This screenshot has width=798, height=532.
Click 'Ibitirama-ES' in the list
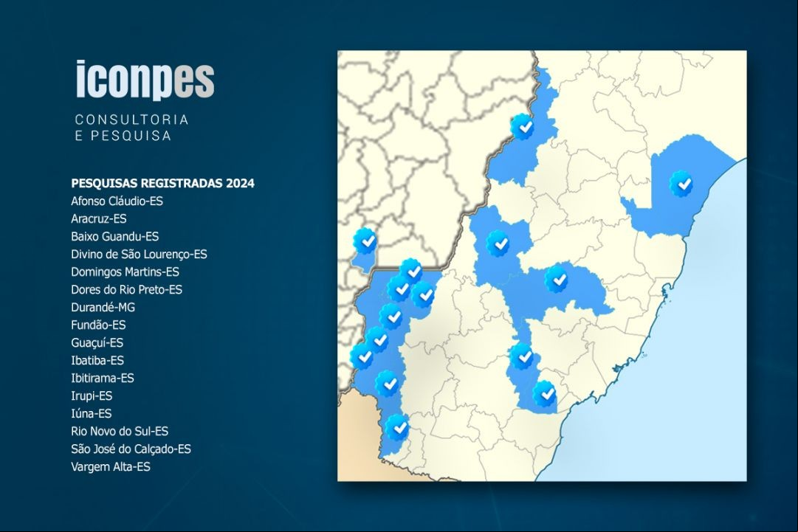[x=103, y=379]
